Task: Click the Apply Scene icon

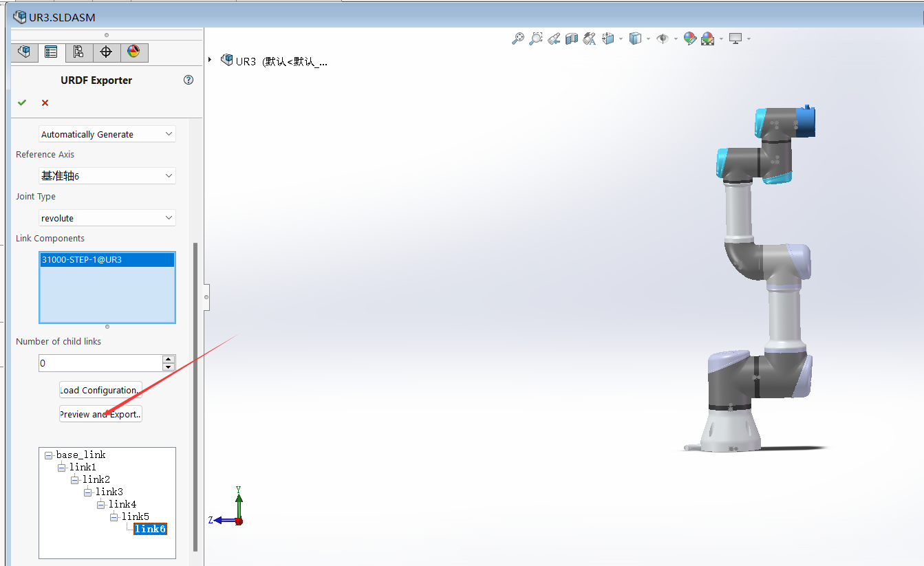Action: pos(708,39)
